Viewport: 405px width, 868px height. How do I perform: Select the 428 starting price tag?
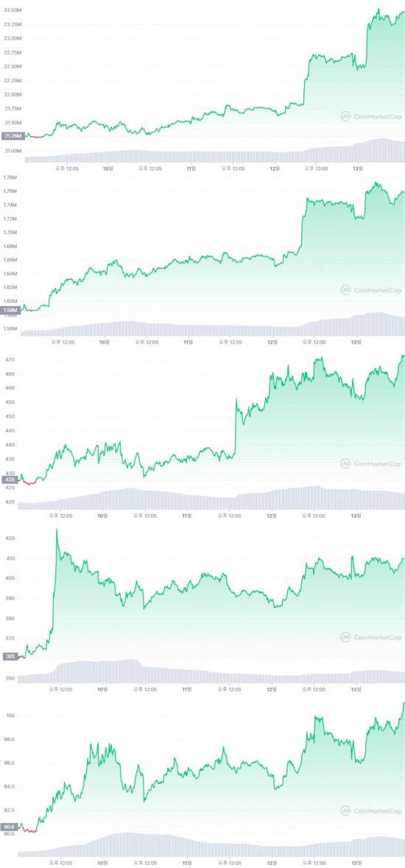tap(10, 480)
